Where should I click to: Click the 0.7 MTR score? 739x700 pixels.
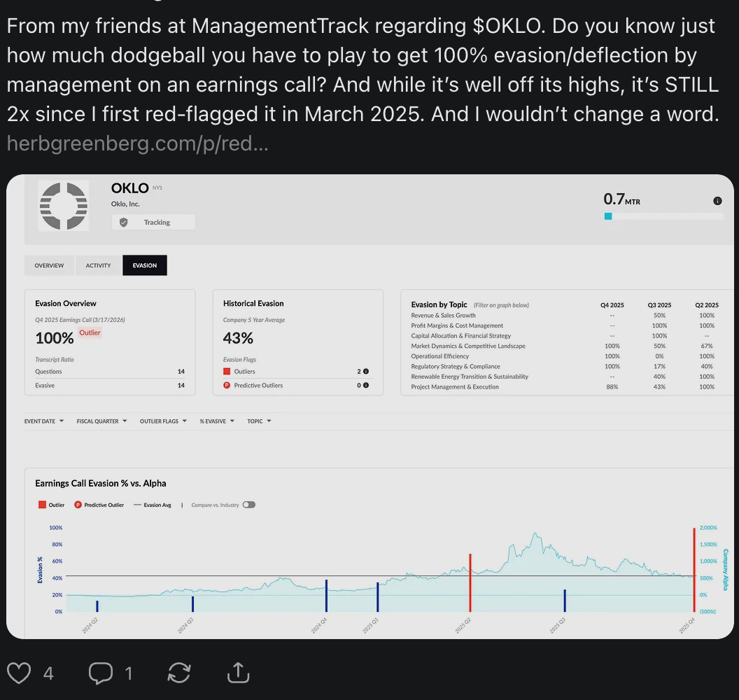tap(621, 199)
